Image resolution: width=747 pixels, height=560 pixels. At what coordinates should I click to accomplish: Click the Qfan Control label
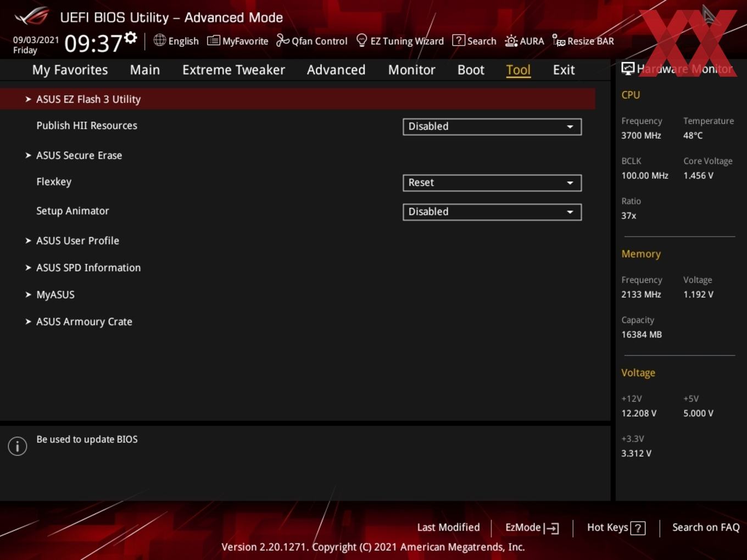[319, 41]
